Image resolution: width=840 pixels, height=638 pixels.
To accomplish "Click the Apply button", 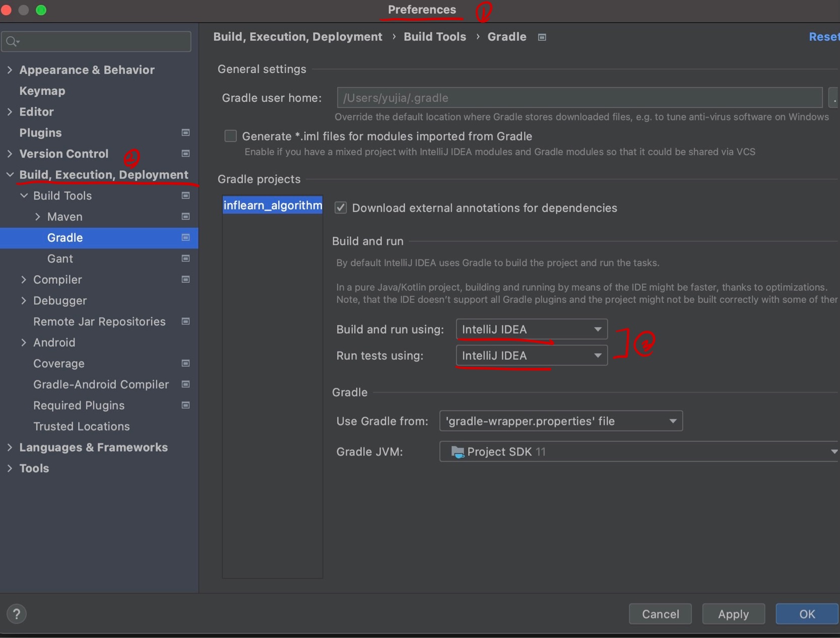I will [x=733, y=614].
